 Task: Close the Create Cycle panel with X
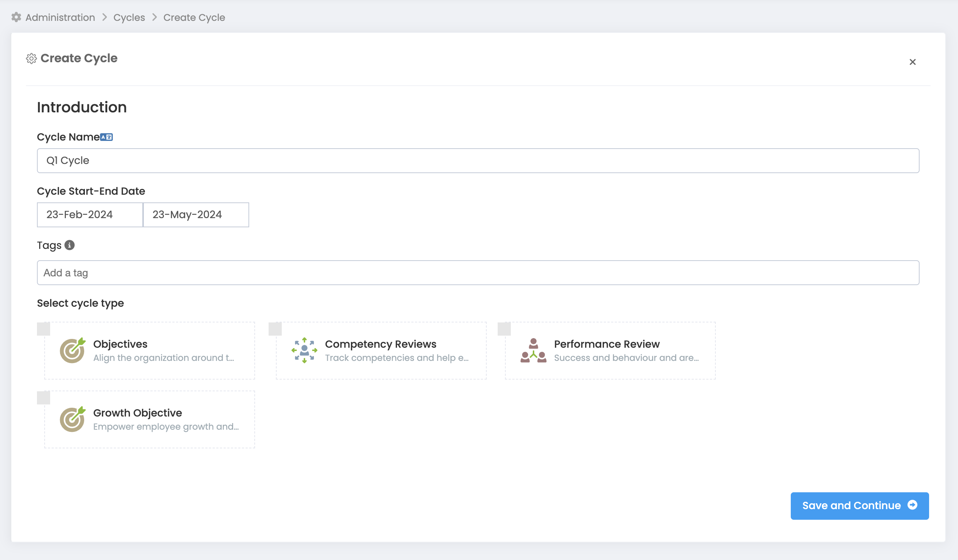912,62
